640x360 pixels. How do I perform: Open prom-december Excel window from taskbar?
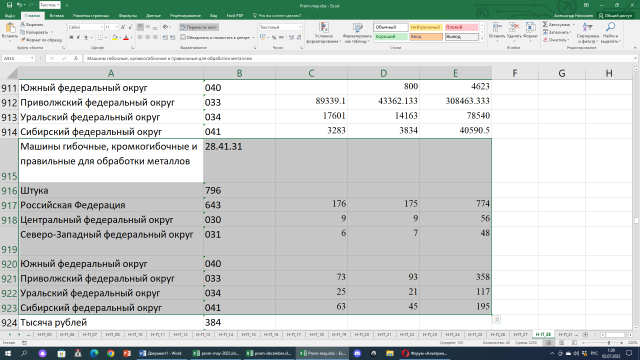[269, 353]
